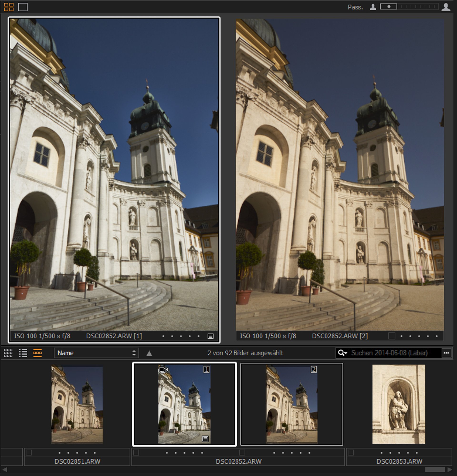Select the DSC02853.ARW statue thumbnail
Viewport: 457px width, 476px height.
399,404
